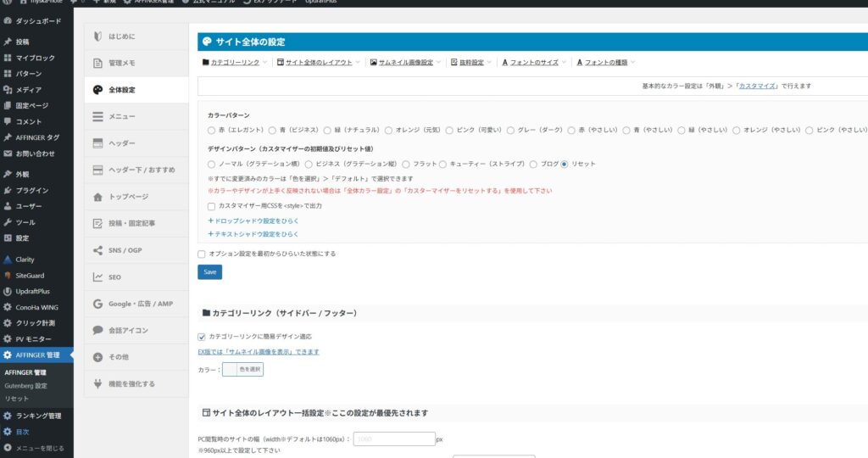
Task: Open EX版では「サムネイル画像を表示」できます link
Action: point(259,352)
